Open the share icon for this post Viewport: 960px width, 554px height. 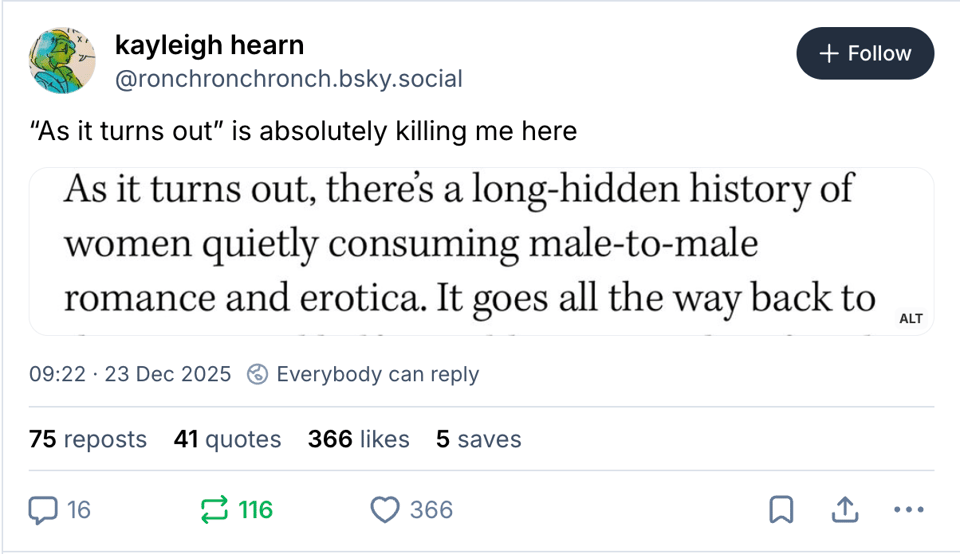pos(845,510)
